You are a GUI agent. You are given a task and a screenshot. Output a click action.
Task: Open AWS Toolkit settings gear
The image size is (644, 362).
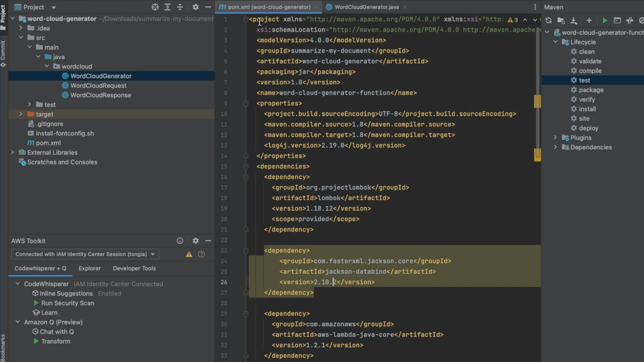click(196, 241)
